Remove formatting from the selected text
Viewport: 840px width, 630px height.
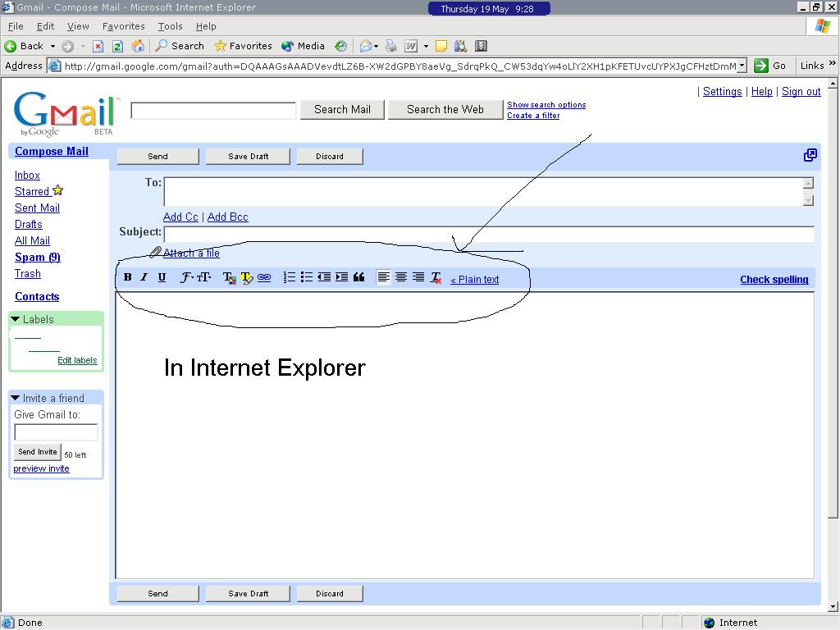point(436,278)
